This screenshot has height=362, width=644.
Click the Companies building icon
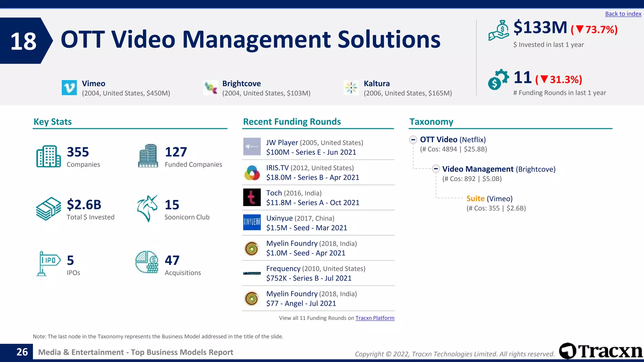tap(48, 156)
